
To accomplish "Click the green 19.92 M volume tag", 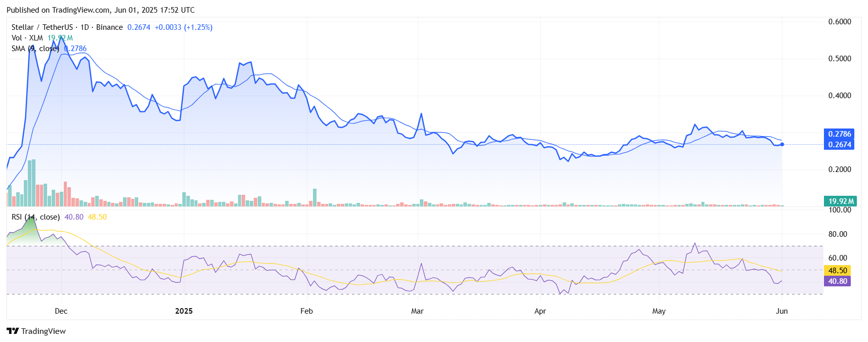I will coord(840,201).
